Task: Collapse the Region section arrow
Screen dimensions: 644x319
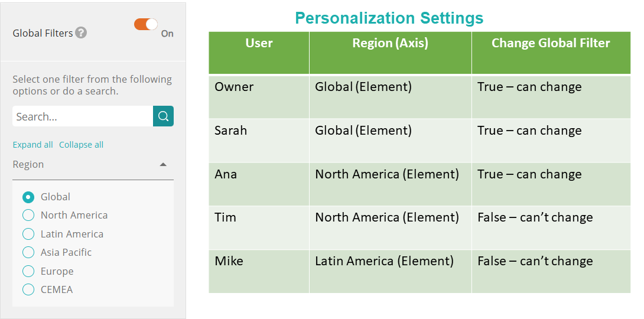Action: [163, 165]
